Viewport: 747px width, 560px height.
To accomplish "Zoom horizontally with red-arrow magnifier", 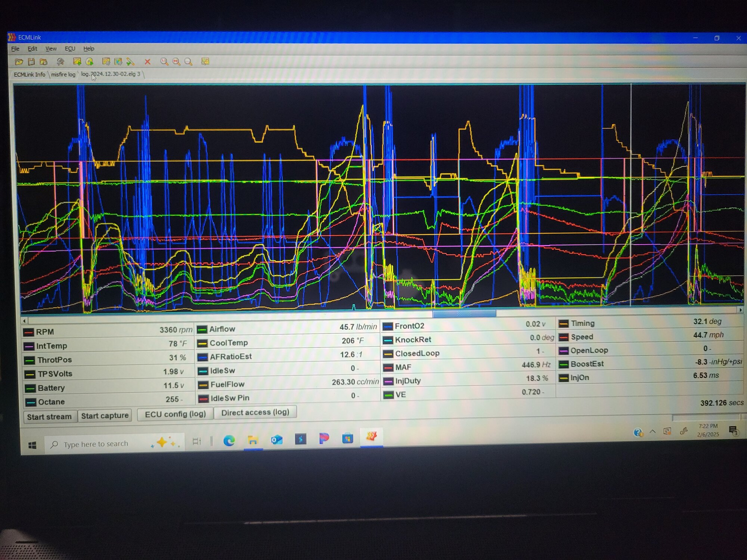I will tap(176, 62).
